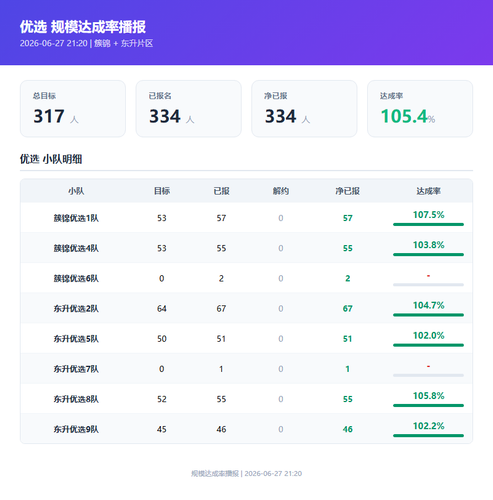Click the footer 规模达成率播报 timestamp text
The height and width of the screenshot is (500, 493).
(247, 473)
